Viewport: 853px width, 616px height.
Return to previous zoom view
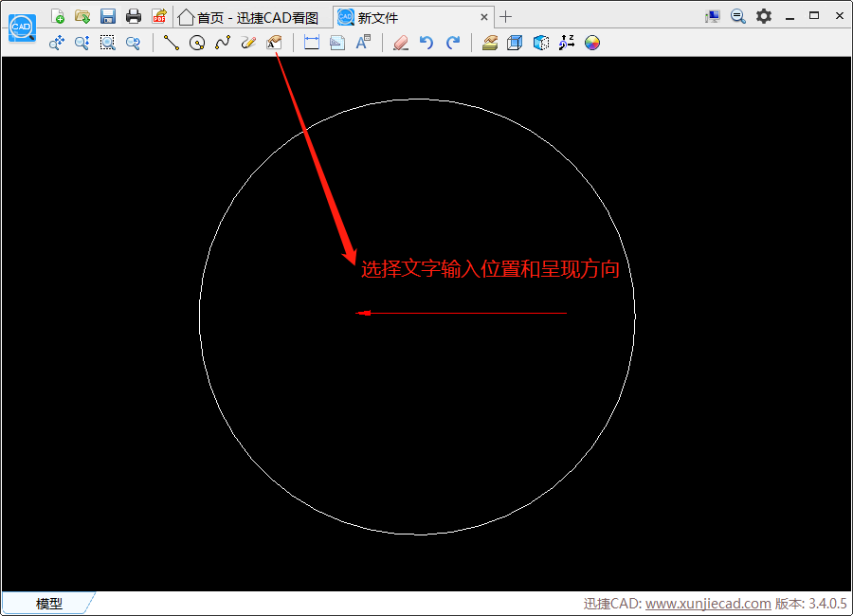134,43
